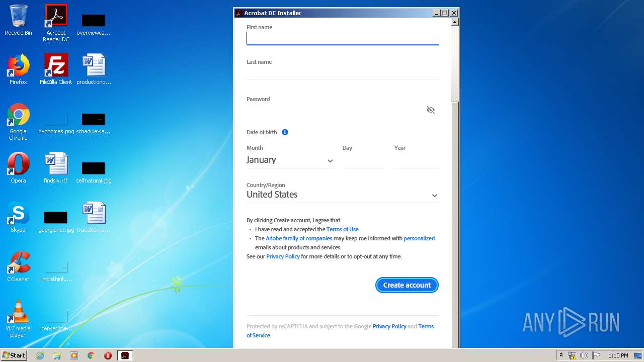This screenshot has height=362, width=644.
Task: Open Action Center flag tray icon
Action: (596, 355)
